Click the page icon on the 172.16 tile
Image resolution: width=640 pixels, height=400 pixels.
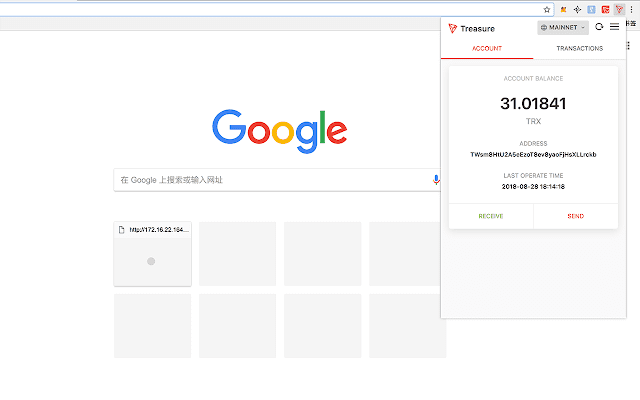coord(121,230)
